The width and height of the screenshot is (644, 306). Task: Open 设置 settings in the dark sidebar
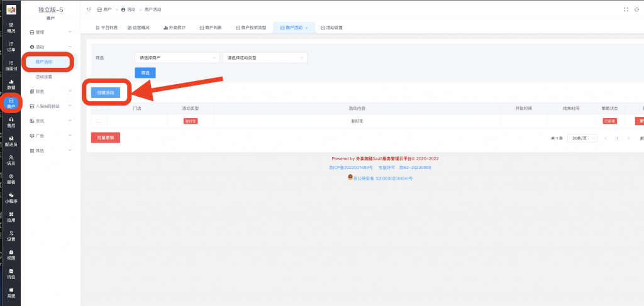[x=11, y=236]
